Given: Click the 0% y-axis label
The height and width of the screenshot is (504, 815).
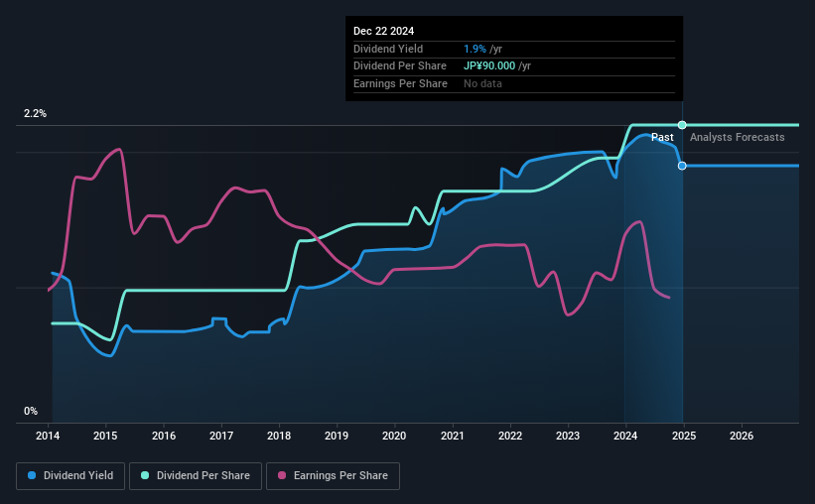Looking at the screenshot, I should (31, 411).
